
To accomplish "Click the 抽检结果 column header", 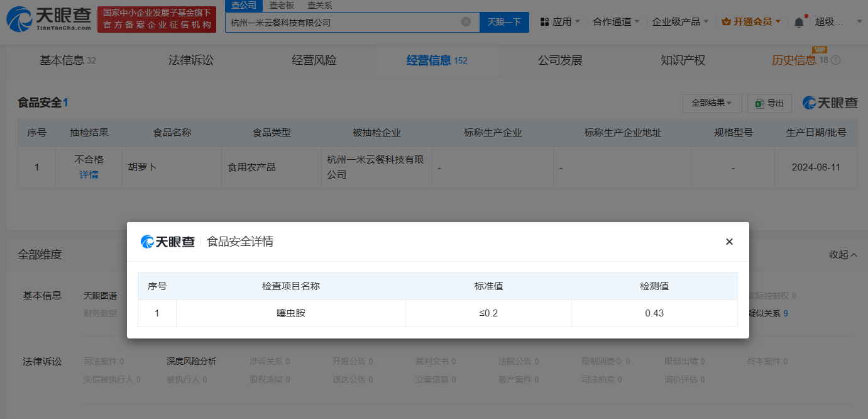I will (89, 133).
